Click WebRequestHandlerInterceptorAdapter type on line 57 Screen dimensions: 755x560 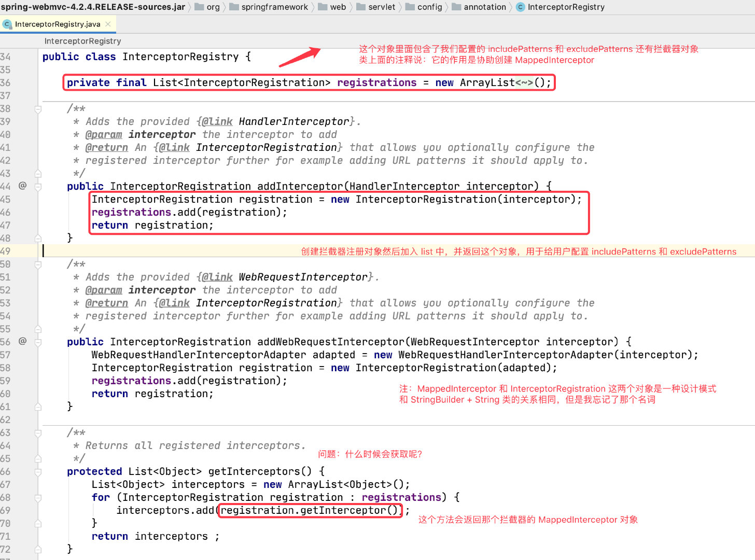pyautogui.click(x=199, y=355)
